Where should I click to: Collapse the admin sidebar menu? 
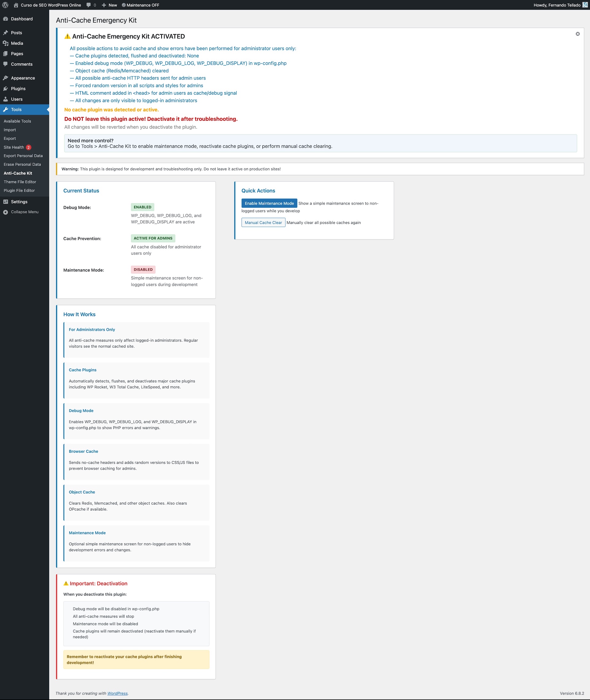(24, 212)
